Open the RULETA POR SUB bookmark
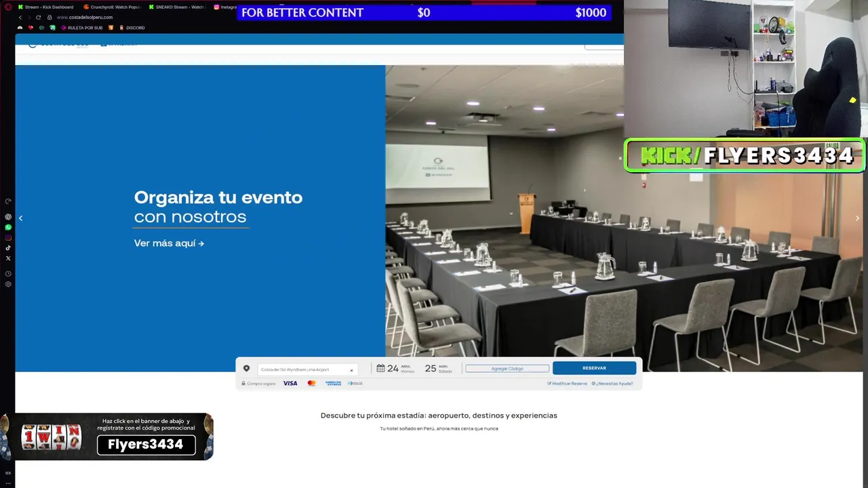Screen dimensions: 868x488 [82, 28]
